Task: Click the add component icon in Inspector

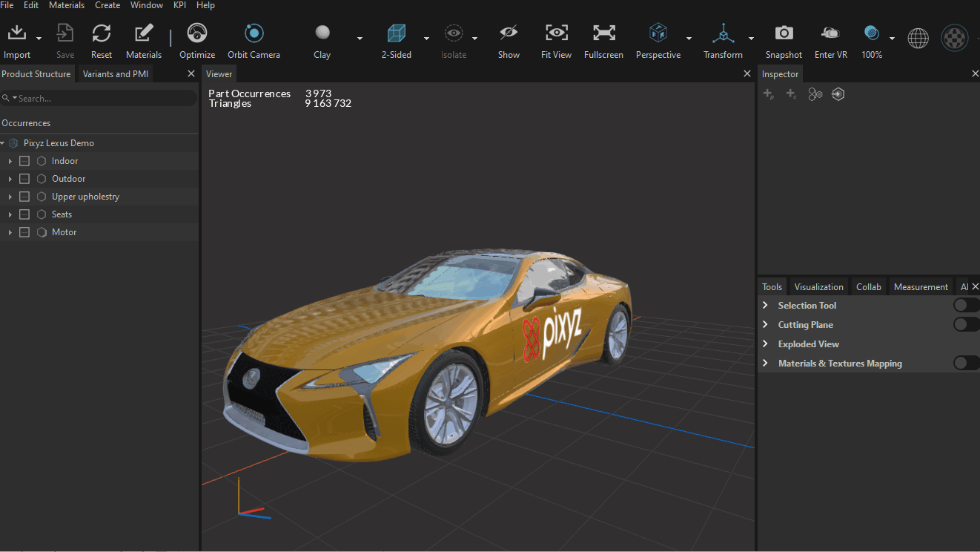Action: (792, 94)
